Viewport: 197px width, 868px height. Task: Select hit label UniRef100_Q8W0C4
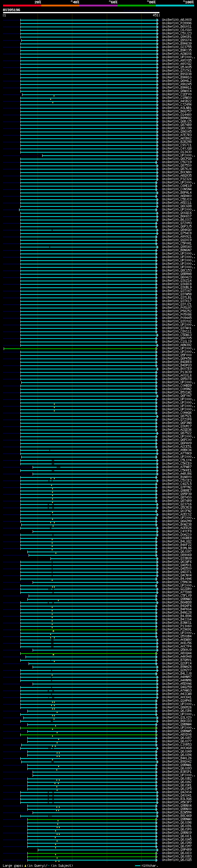coord(176,91)
